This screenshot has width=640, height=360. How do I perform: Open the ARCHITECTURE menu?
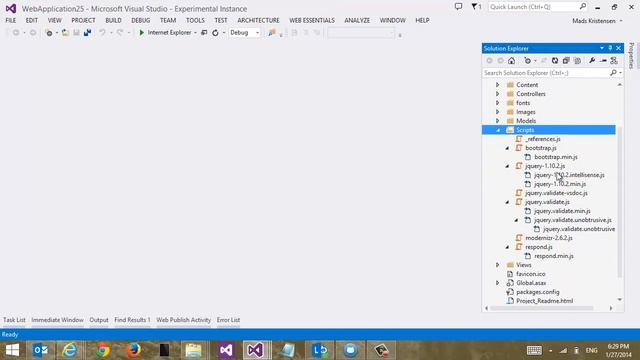258,20
